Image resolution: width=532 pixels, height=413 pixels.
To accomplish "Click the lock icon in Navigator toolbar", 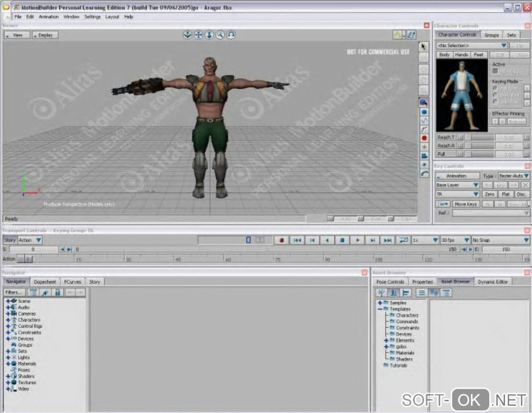I will coord(58,292).
